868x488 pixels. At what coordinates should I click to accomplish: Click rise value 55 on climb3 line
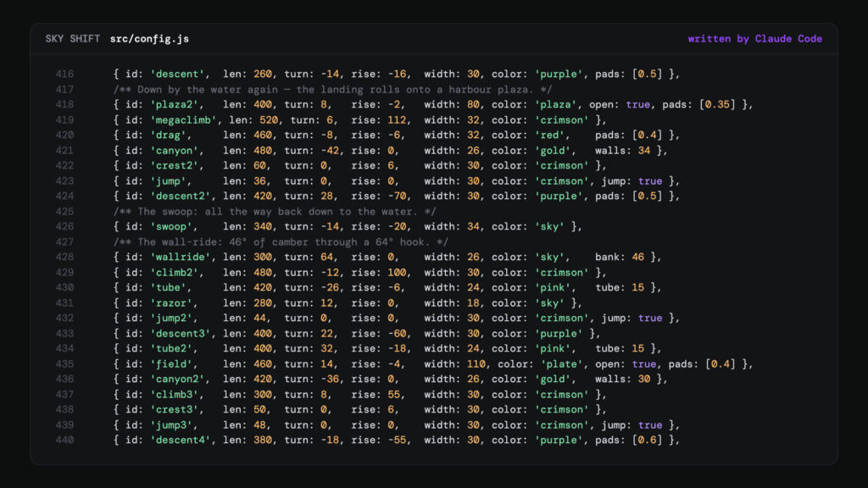pyautogui.click(x=393, y=395)
